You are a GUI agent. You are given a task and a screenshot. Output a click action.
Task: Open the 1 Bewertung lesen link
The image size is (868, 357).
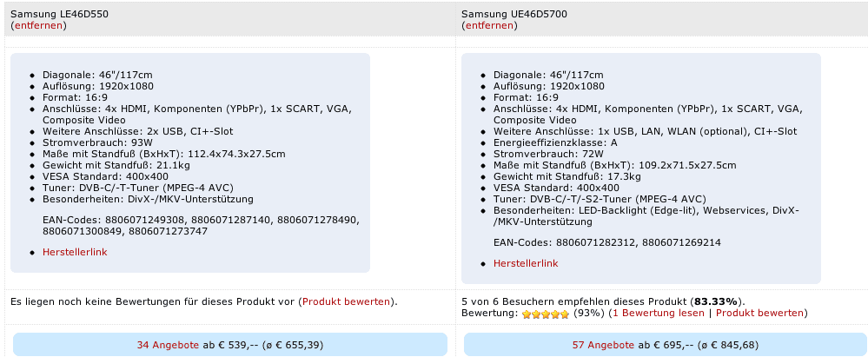[659, 314]
